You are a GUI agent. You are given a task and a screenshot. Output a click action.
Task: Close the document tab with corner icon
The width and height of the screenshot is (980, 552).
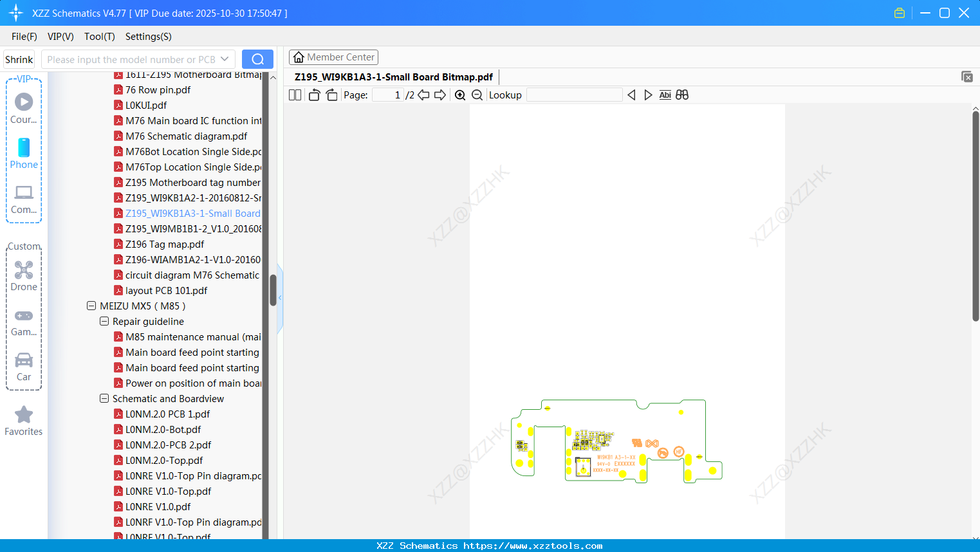(967, 77)
